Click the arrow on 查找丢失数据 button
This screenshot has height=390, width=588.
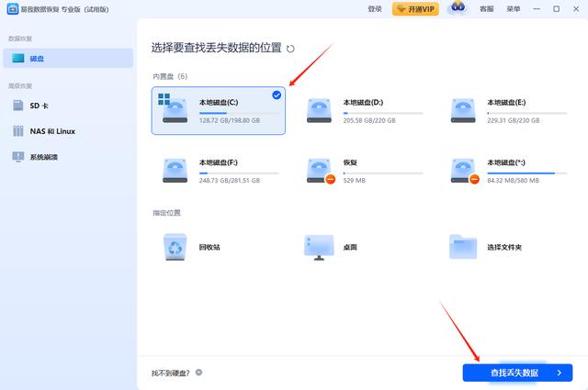pyautogui.click(x=560, y=373)
